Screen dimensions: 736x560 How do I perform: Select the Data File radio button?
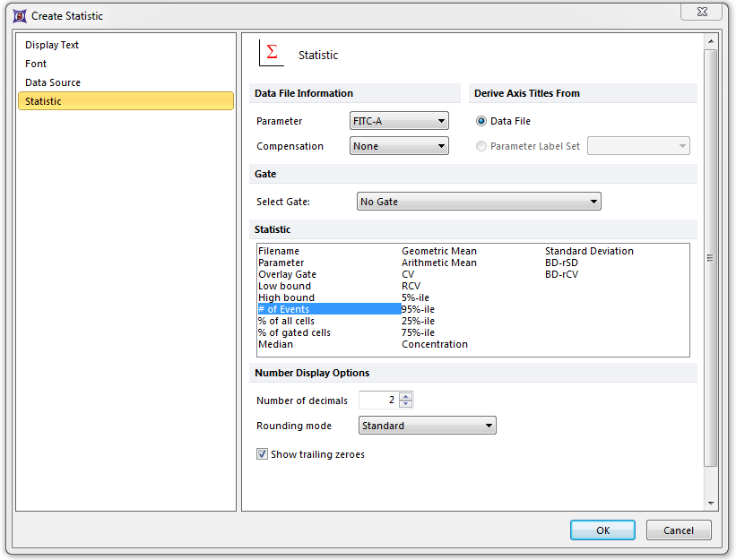481,121
